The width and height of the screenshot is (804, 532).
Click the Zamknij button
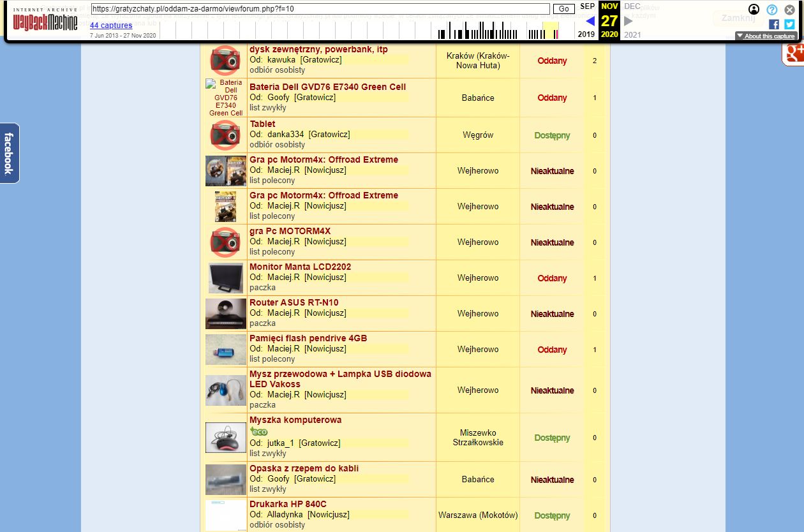[738, 18]
